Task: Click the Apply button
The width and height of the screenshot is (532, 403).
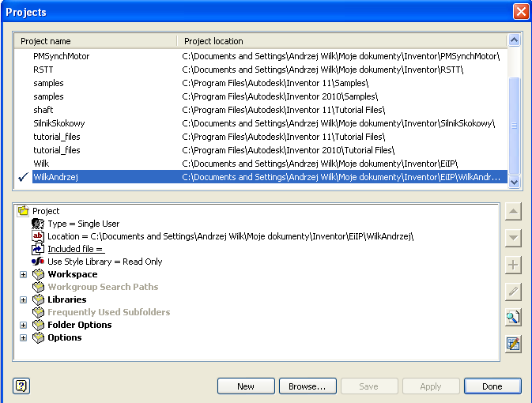Action: [431, 386]
